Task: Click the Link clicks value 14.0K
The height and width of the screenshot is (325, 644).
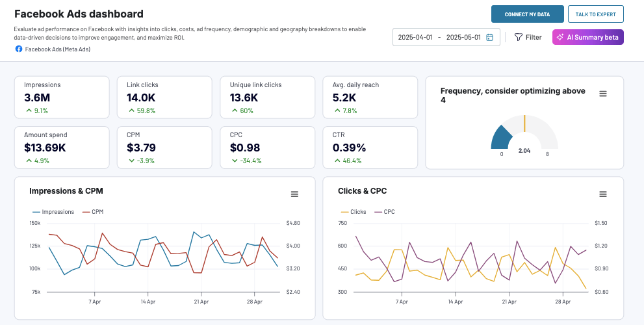Action: point(141,97)
